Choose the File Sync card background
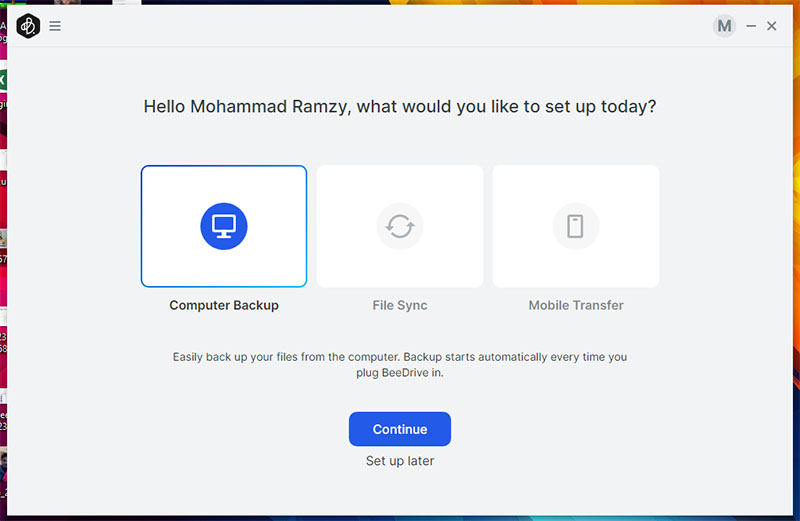800x521 pixels. pos(400,265)
